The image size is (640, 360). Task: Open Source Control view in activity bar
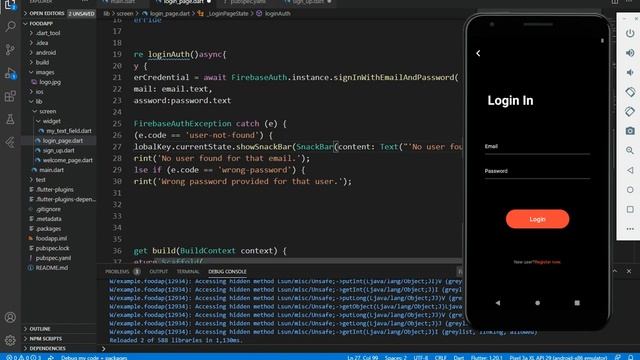point(10,49)
